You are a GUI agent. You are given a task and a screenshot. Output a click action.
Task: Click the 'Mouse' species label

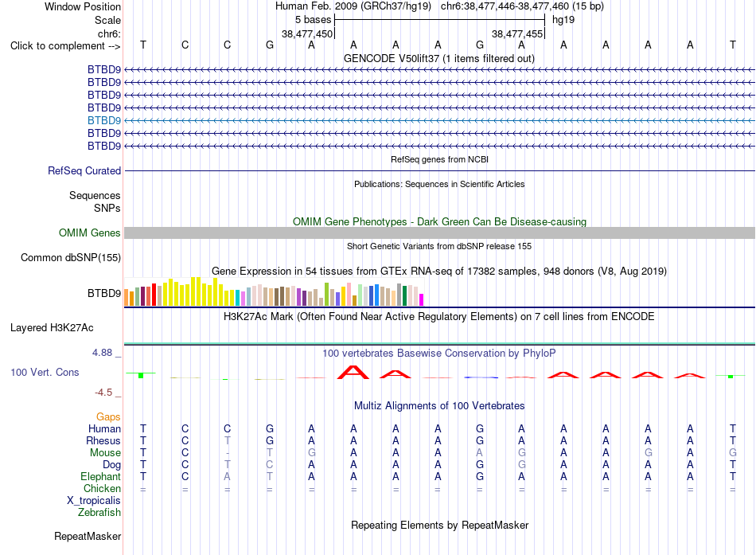pos(105,453)
